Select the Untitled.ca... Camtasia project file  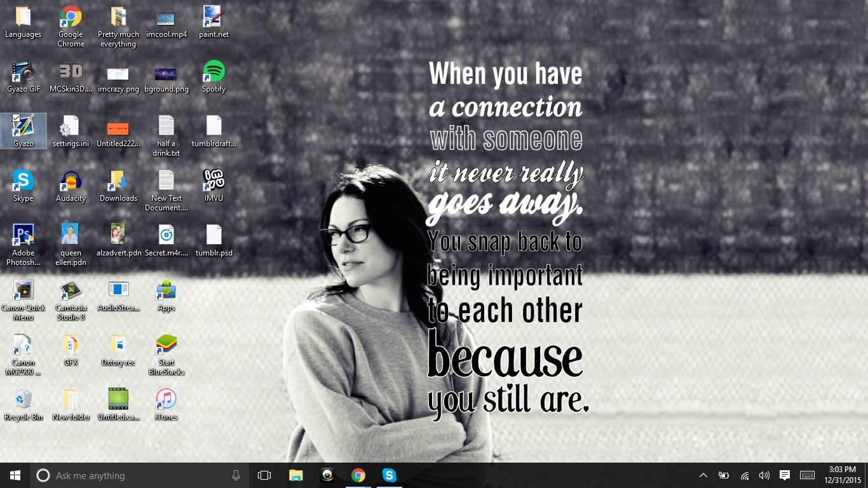coord(118,405)
